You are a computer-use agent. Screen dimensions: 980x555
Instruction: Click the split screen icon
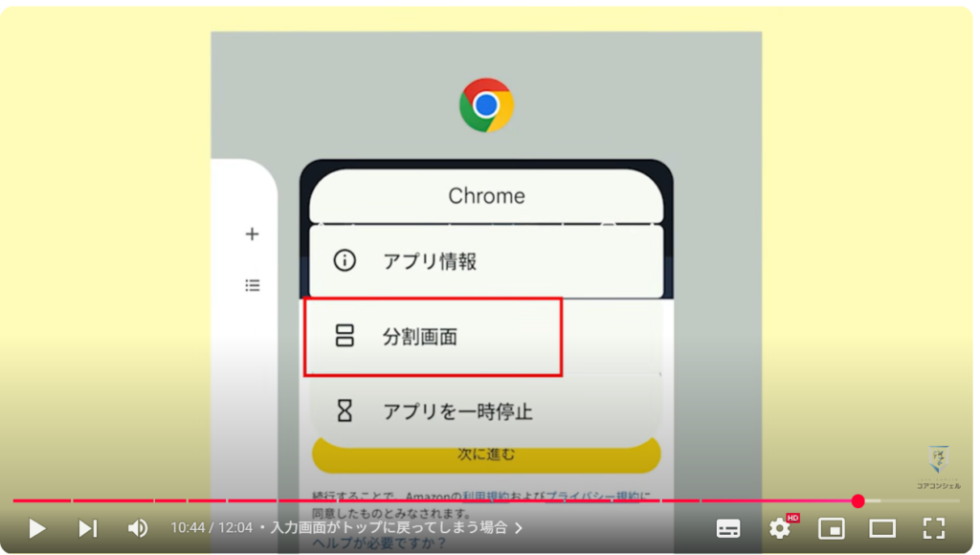point(345,336)
